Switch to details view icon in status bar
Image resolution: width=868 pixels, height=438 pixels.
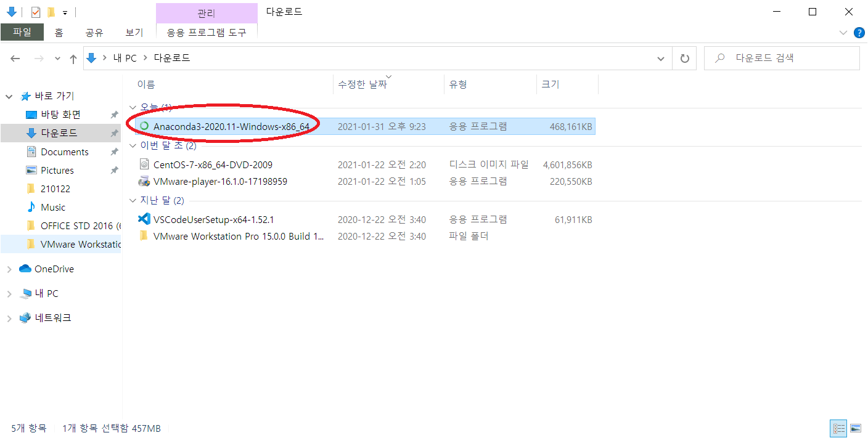pyautogui.click(x=839, y=428)
